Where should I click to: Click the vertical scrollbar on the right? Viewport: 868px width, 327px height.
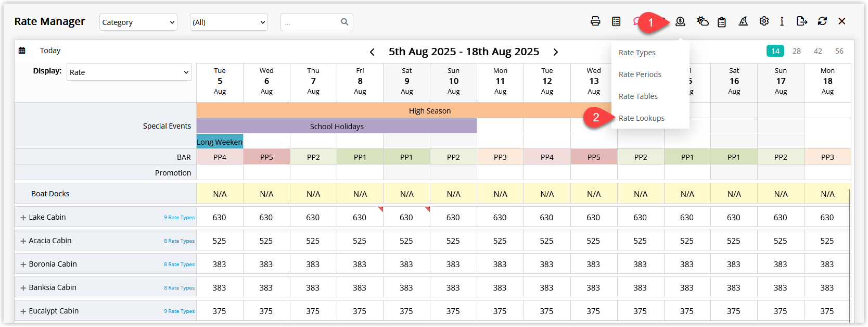(x=849, y=255)
